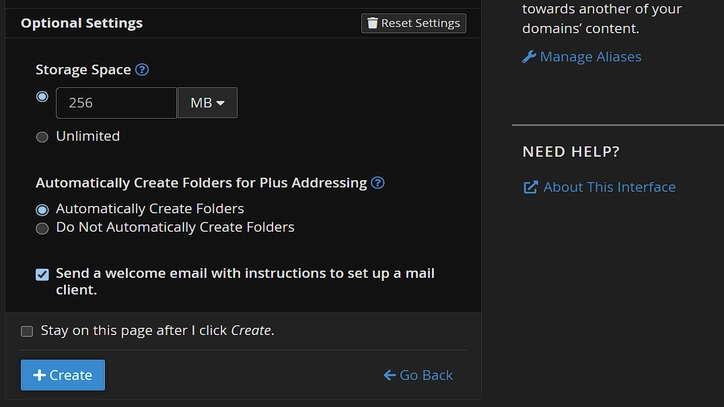This screenshot has width=724, height=407.
Task: Choose Automatically Create Folders option
Action: click(x=42, y=210)
